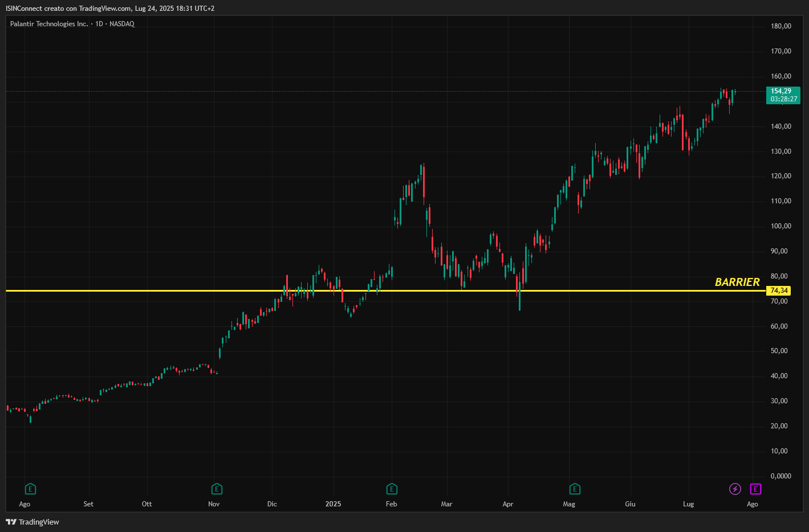This screenshot has height=532, width=809.
Task: Click the 170,00 price axis label
Action: [x=780, y=51]
